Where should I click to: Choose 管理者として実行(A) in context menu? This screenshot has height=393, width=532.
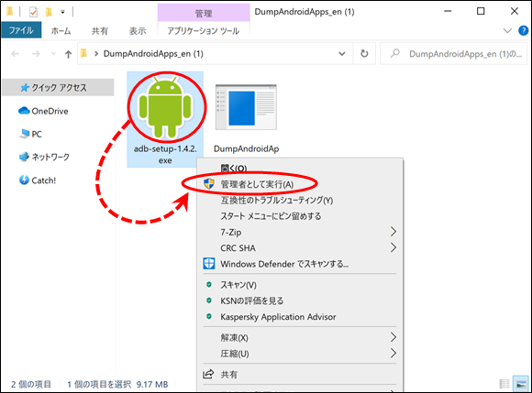pyautogui.click(x=300, y=184)
